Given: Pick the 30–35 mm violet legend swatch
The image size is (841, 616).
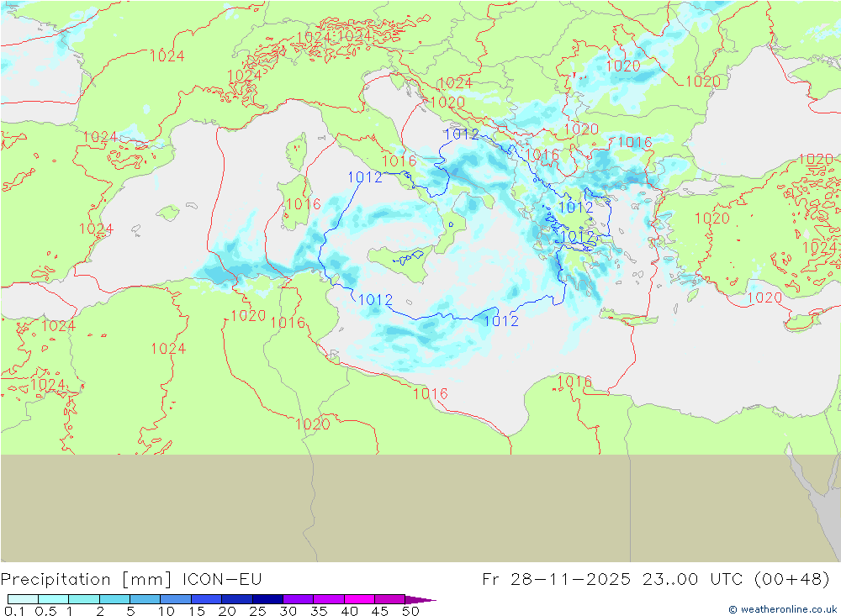Looking at the screenshot, I should coord(298,599).
